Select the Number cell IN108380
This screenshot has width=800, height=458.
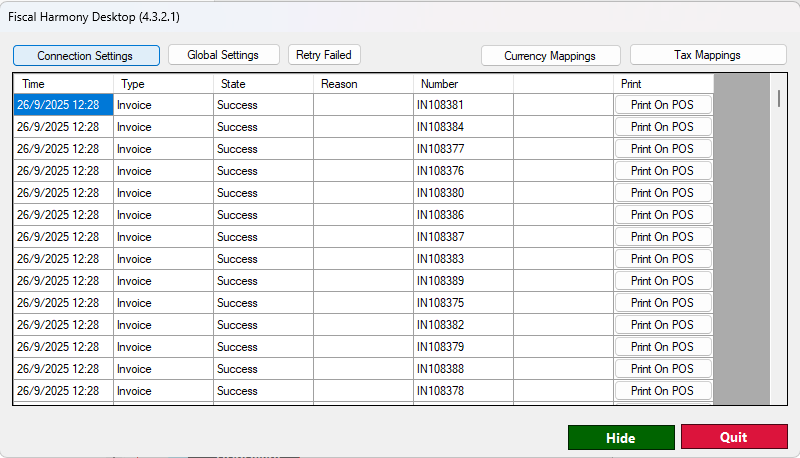pyautogui.click(x=463, y=192)
